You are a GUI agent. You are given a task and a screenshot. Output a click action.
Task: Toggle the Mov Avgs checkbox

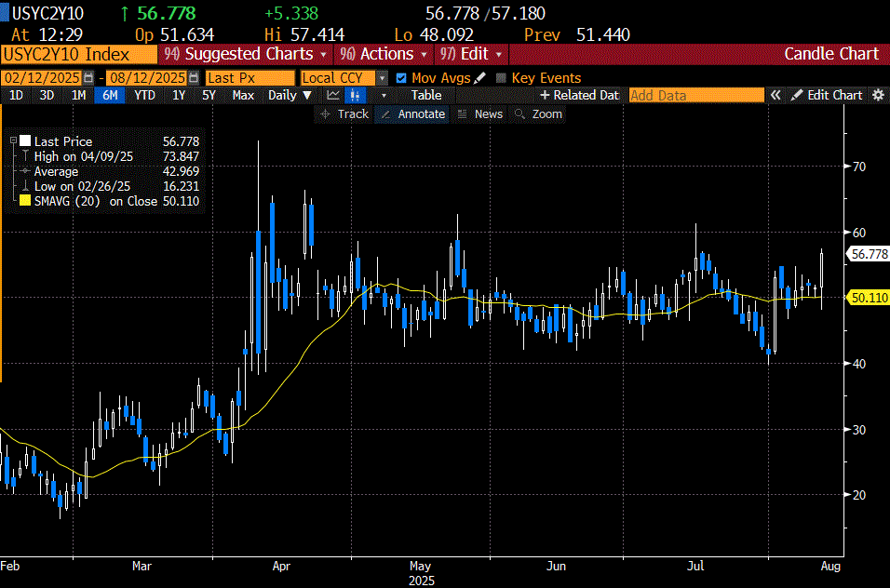coord(401,78)
